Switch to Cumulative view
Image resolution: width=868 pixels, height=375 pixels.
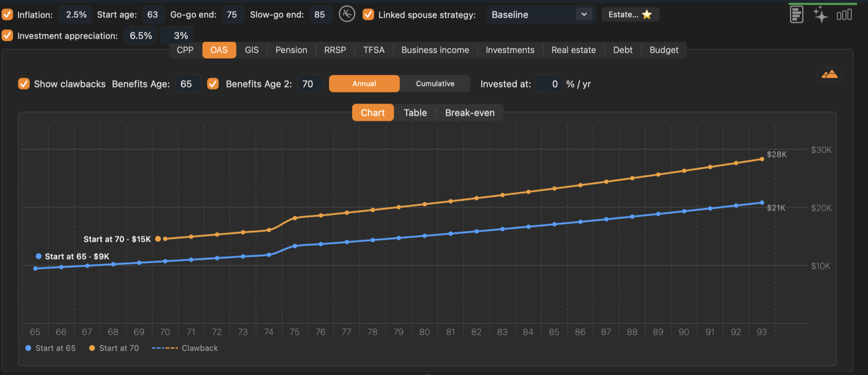coord(435,83)
